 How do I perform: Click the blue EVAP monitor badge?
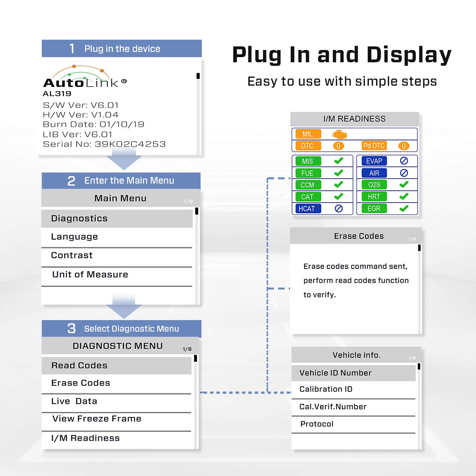(374, 161)
